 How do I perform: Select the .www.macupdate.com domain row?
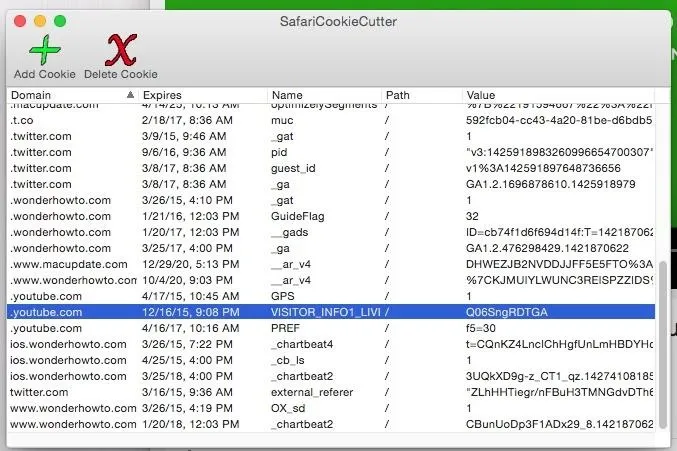(331, 264)
